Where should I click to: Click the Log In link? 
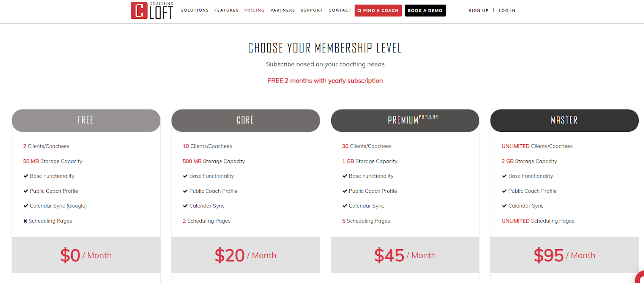[507, 10]
